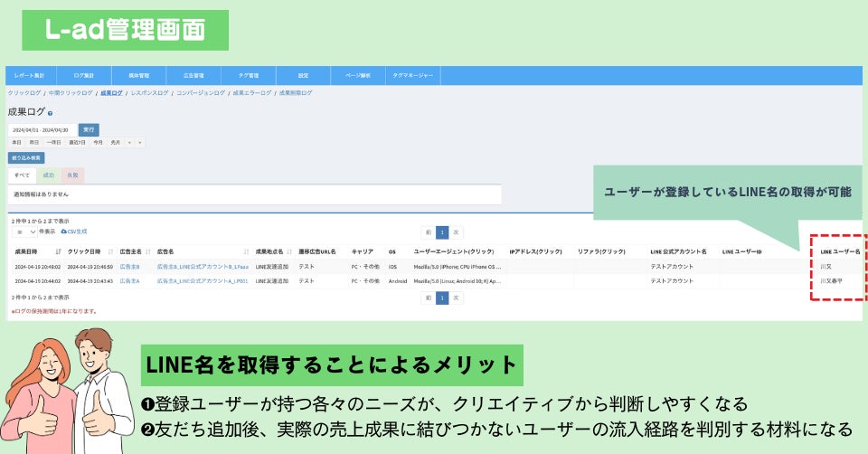Go to next period with > arrow
The width and height of the screenshot is (868, 454).
139,142
